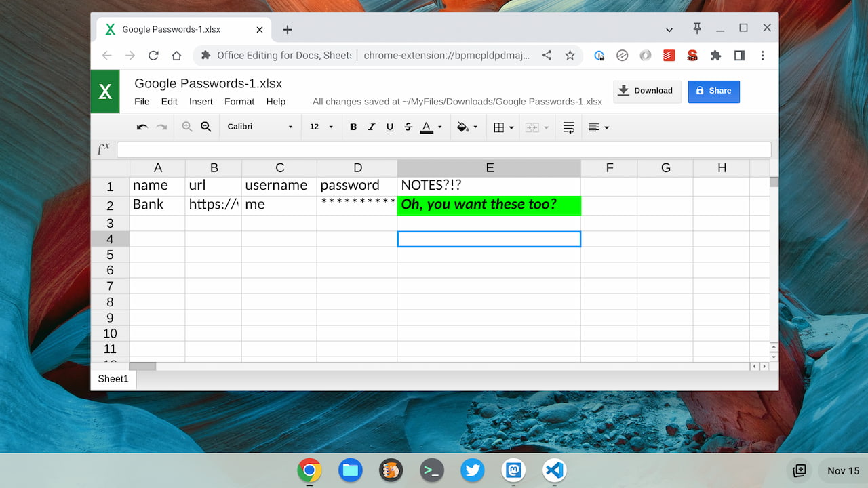
Task: Open the Nov 15 status tray
Action: coord(843,470)
